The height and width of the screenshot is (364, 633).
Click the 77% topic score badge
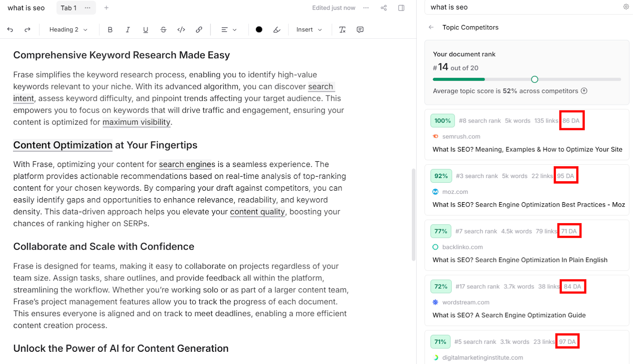(x=441, y=231)
